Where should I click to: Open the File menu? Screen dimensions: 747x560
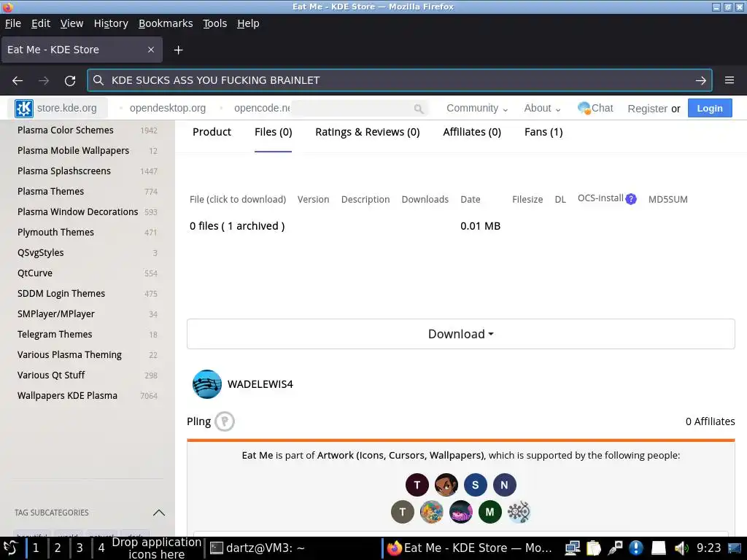pos(13,23)
